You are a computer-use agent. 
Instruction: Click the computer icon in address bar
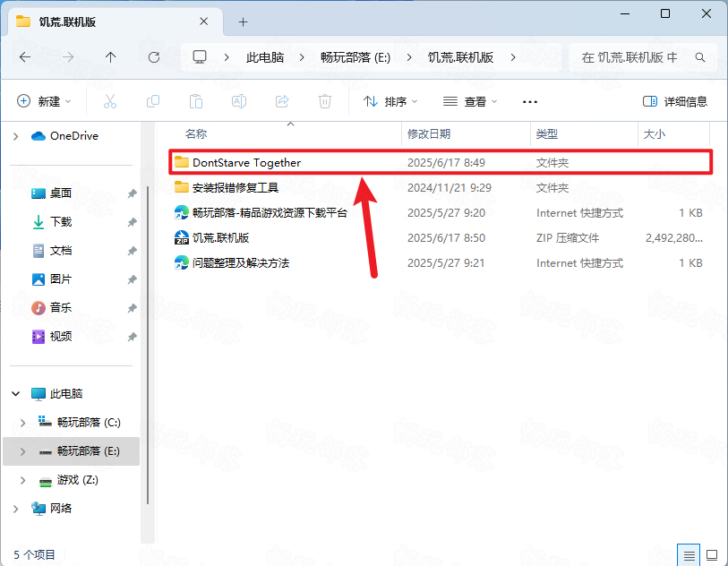point(200,57)
